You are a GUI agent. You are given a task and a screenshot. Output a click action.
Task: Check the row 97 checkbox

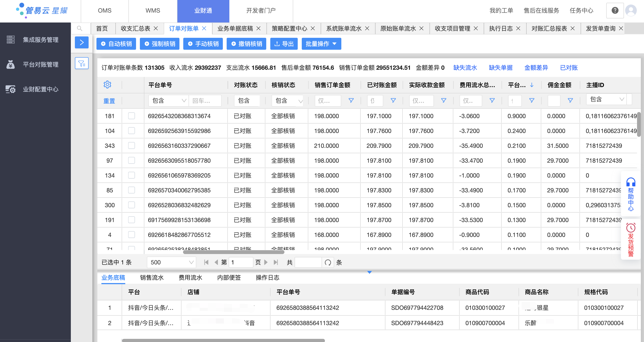(132, 160)
